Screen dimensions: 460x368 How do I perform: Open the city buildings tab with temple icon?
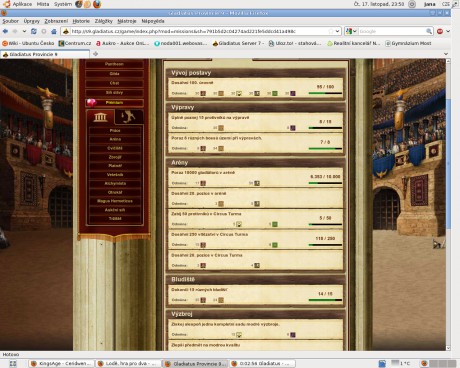click(100, 117)
